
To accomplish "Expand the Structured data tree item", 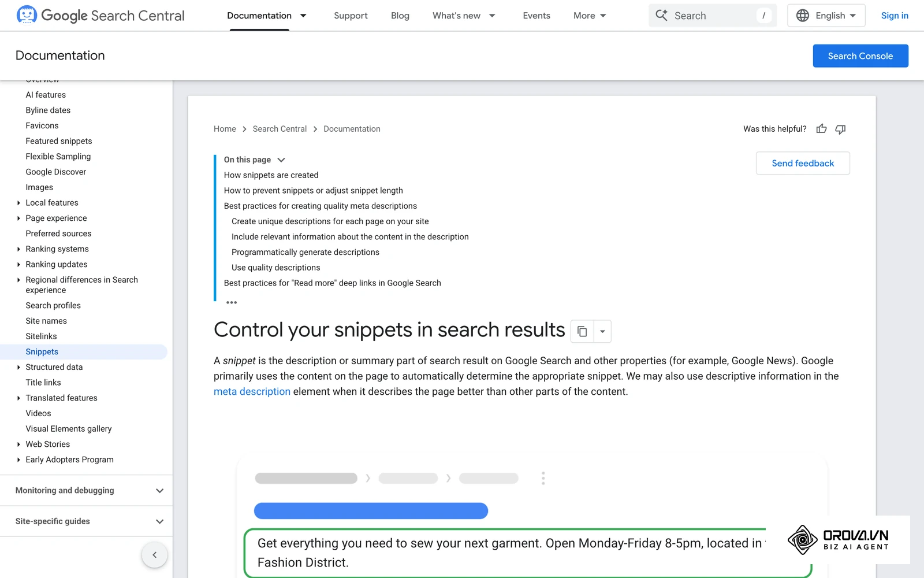I will [x=18, y=367].
